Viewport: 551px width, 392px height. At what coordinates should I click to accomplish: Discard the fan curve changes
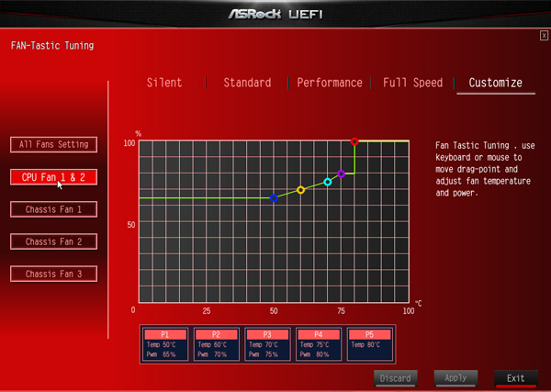(395, 378)
